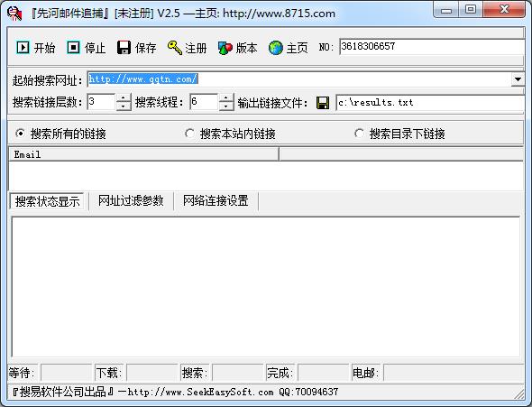Switch to 网络连接设置 tab
This screenshot has width=532, height=407.
[216, 200]
